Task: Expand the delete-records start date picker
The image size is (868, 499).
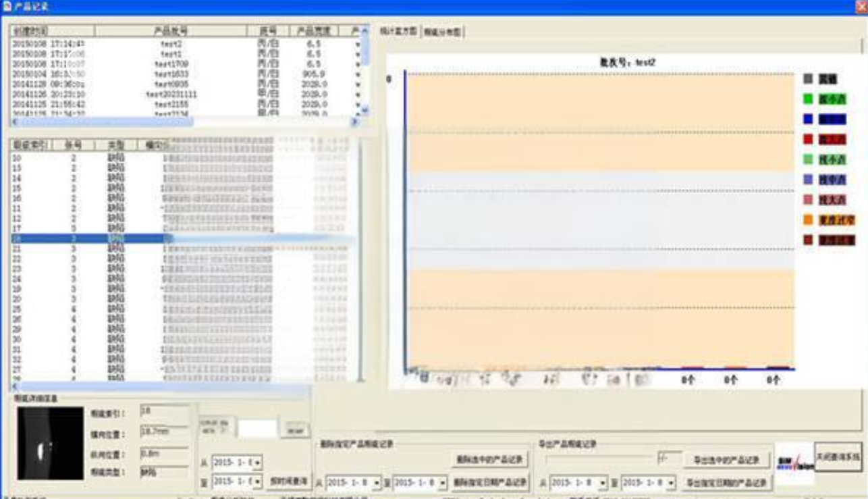Action: point(377,483)
